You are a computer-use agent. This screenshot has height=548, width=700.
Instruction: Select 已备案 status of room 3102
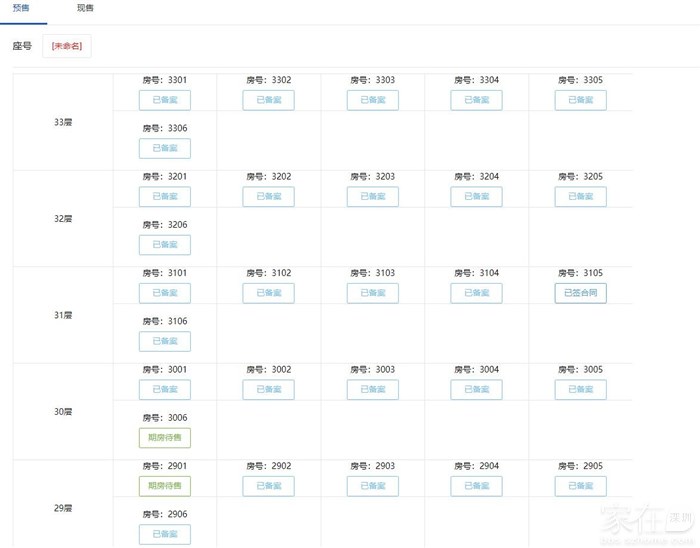268,293
